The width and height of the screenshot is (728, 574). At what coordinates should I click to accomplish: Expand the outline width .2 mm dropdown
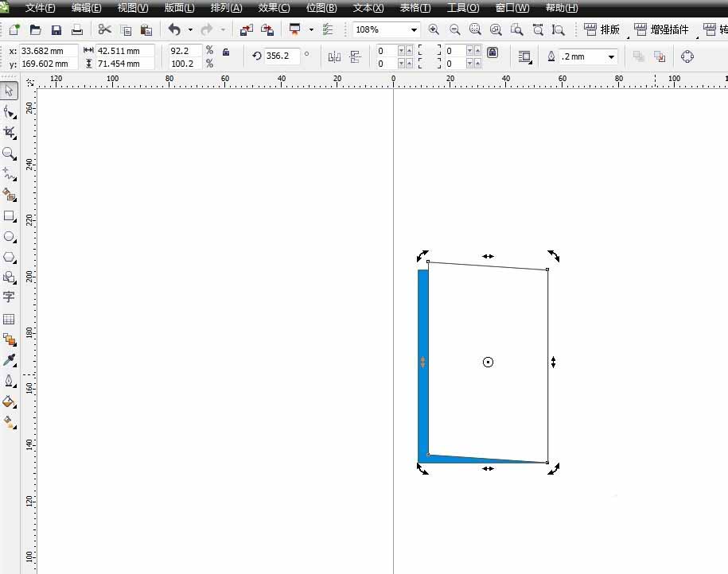[611, 57]
